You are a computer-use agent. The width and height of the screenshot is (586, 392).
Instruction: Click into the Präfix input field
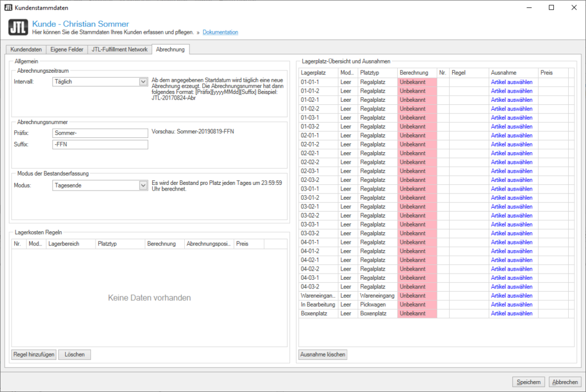tap(100, 133)
